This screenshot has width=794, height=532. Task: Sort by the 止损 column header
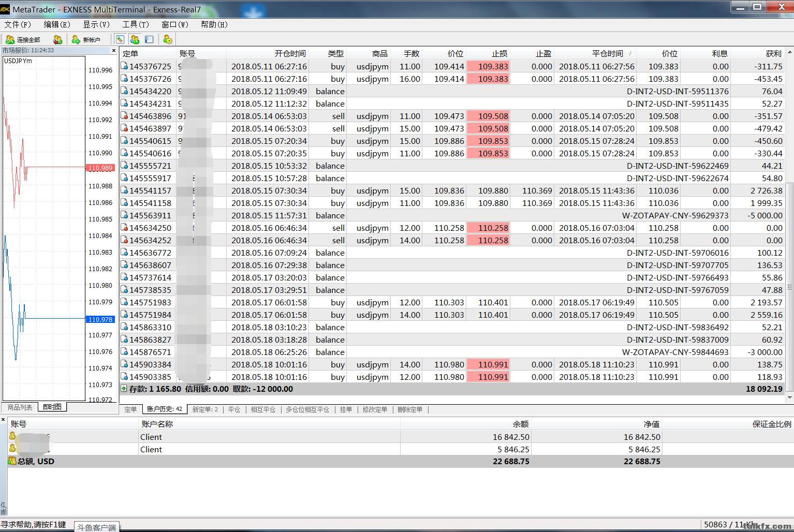[488, 53]
